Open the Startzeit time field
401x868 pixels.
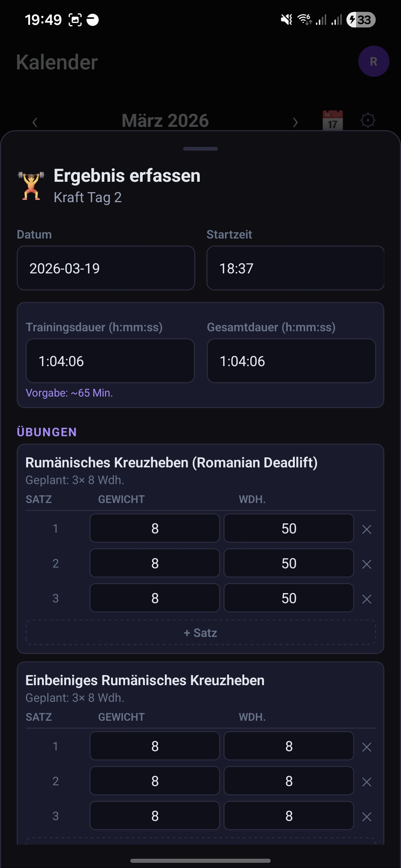pyautogui.click(x=295, y=268)
